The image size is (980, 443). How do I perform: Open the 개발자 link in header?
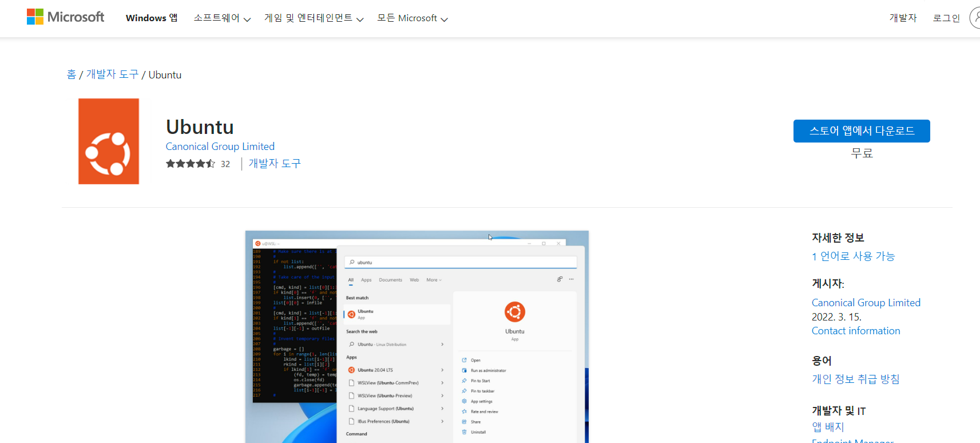pos(903,18)
